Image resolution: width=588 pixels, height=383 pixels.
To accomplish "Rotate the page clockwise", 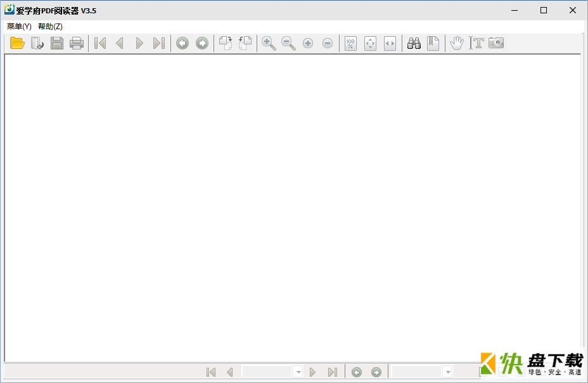I will [x=226, y=43].
